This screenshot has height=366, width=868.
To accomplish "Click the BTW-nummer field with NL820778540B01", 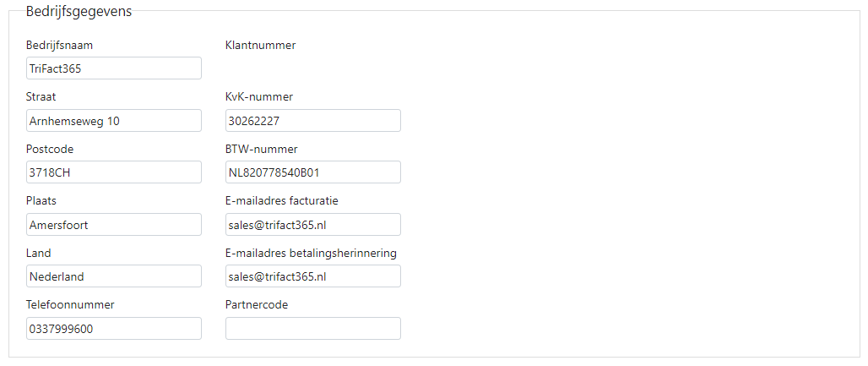I will 312,172.
